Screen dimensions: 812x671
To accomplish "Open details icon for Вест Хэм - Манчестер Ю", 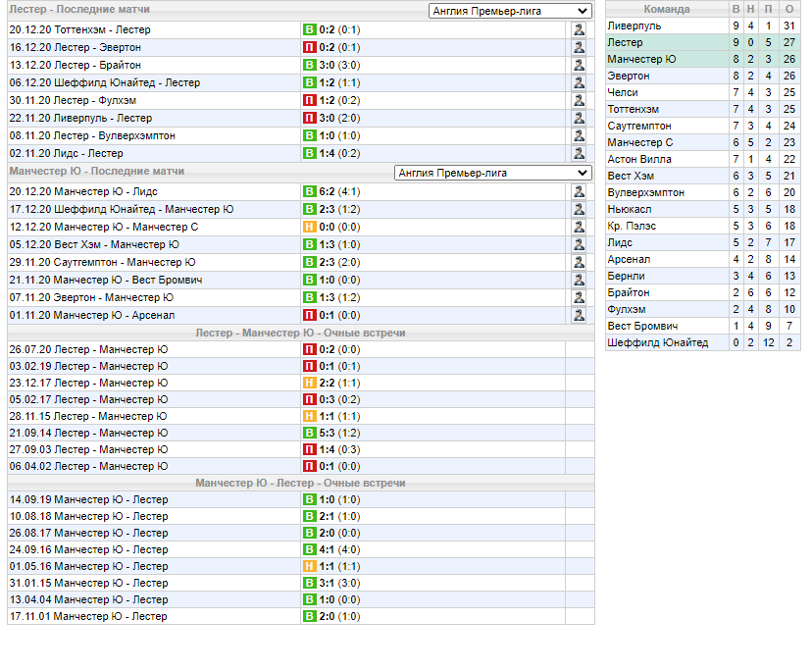I will point(579,244).
